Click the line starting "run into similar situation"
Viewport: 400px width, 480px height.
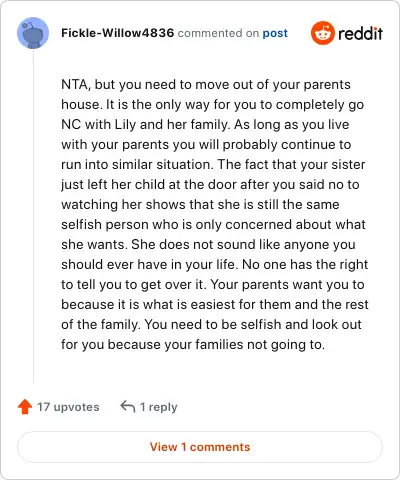pos(213,165)
